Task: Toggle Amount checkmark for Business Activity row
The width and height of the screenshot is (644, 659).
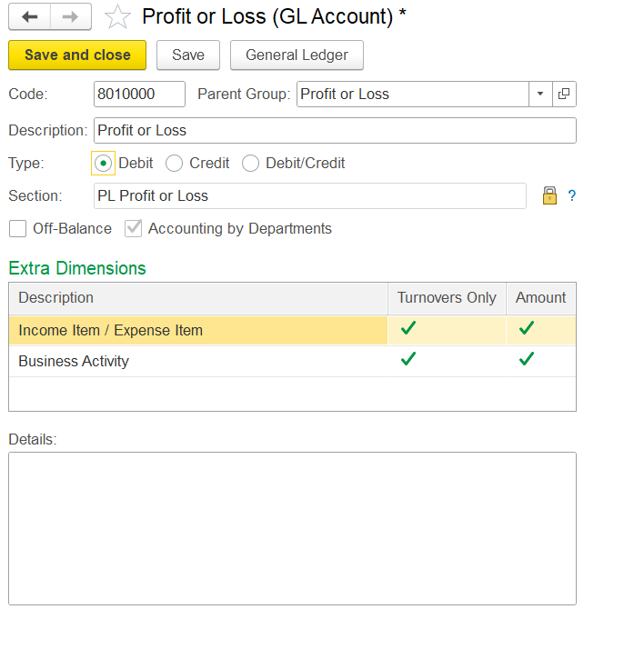Action: (527, 359)
